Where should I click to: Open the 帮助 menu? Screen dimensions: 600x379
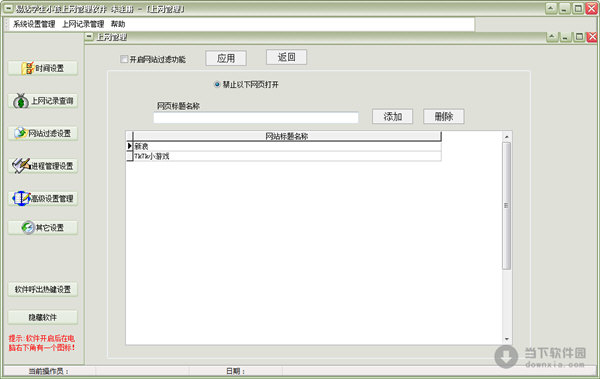pyautogui.click(x=118, y=24)
